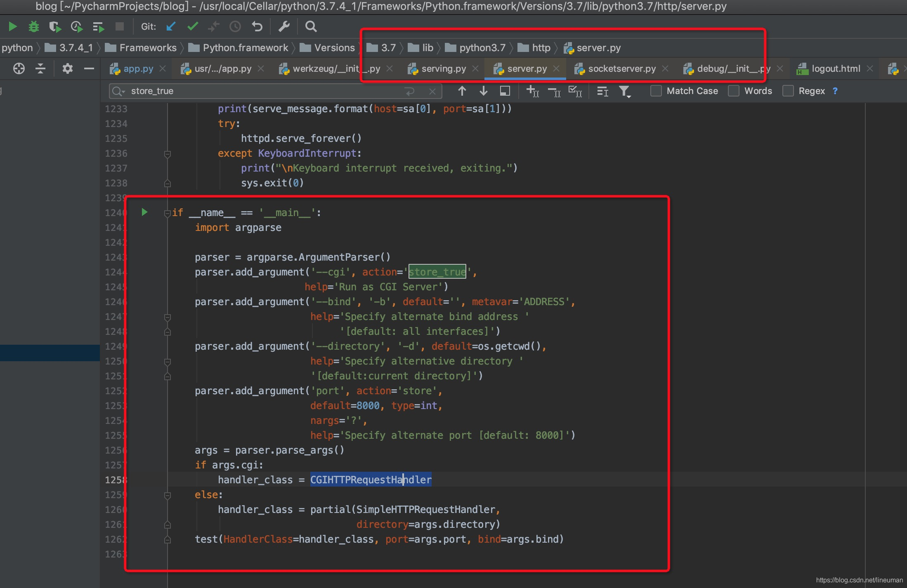907x588 pixels.
Task: Click python3.7 breadcrumb folder
Action: point(475,48)
